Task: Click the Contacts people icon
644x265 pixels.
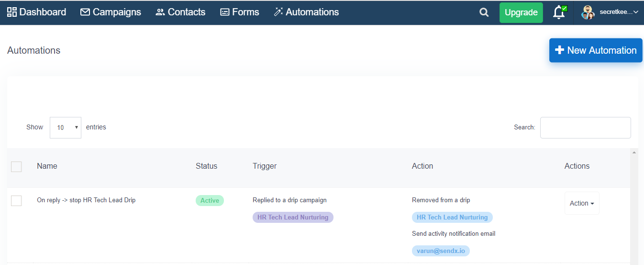Action: pyautogui.click(x=160, y=12)
